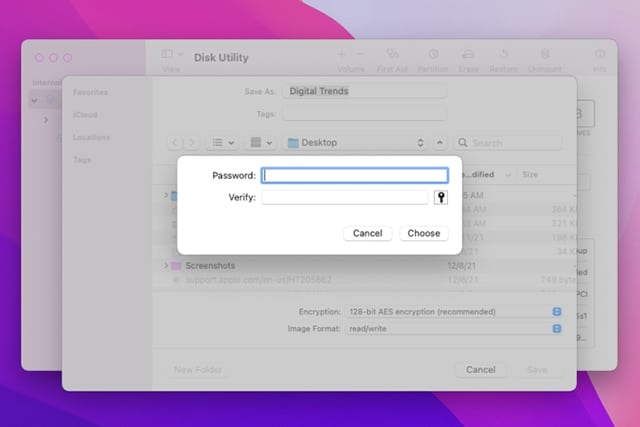Open the Encryption dropdown menu
640x427 pixels.
[x=454, y=312]
